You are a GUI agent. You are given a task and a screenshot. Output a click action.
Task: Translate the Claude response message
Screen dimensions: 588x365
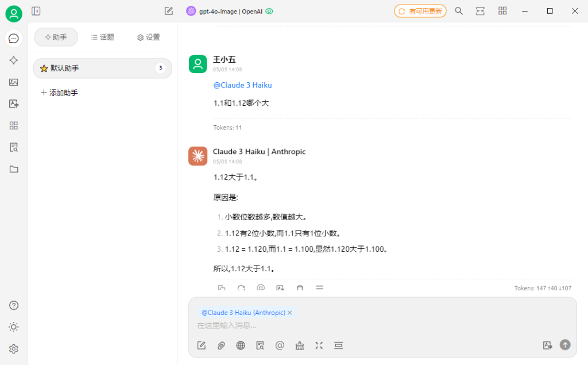pos(280,288)
